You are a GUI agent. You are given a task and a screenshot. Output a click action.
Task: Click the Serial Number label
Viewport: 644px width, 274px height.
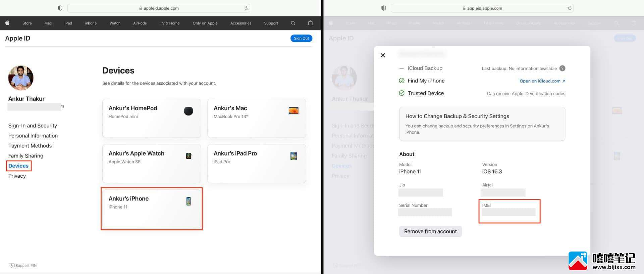point(413,205)
